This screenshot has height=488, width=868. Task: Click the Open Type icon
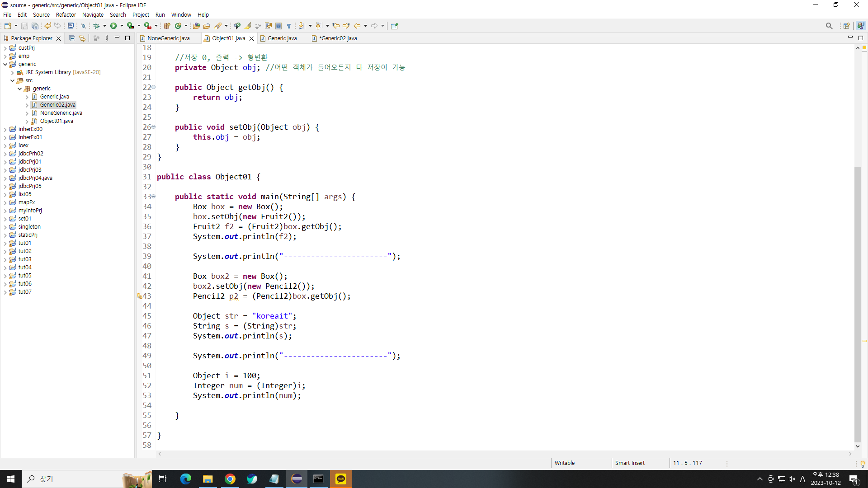point(196,26)
